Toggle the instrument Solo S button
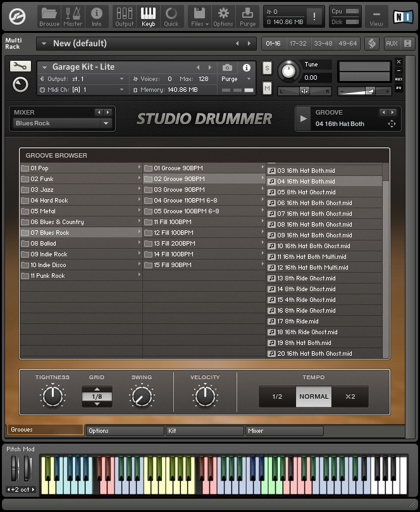 (267, 68)
